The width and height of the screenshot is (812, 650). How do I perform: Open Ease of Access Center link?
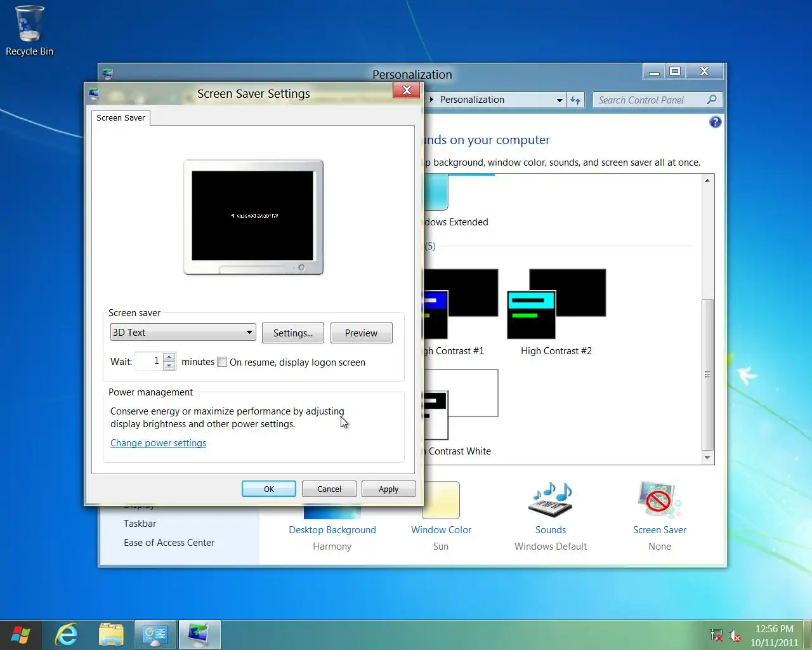[x=169, y=543]
